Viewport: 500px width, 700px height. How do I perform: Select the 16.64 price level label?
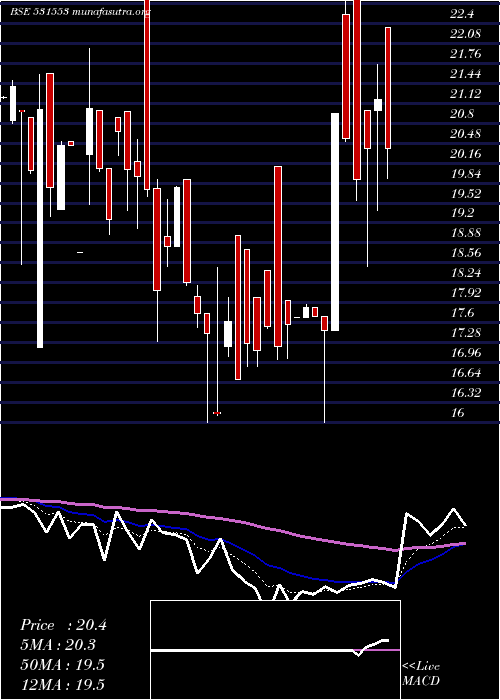[x=466, y=372]
